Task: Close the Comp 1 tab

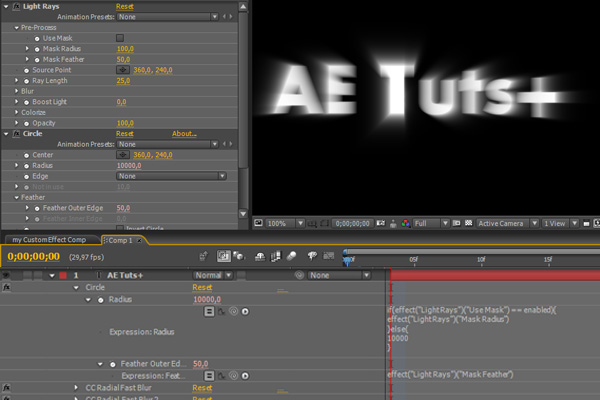Action: [139, 240]
